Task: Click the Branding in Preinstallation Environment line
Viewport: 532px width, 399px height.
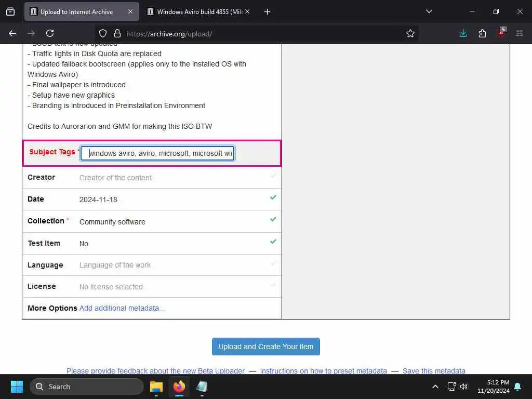Action: (x=116, y=105)
